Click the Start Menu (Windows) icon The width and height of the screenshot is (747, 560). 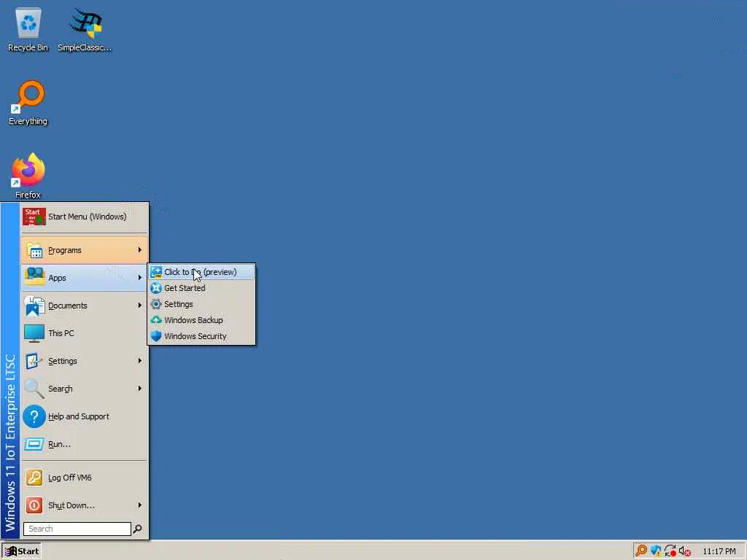click(x=34, y=217)
